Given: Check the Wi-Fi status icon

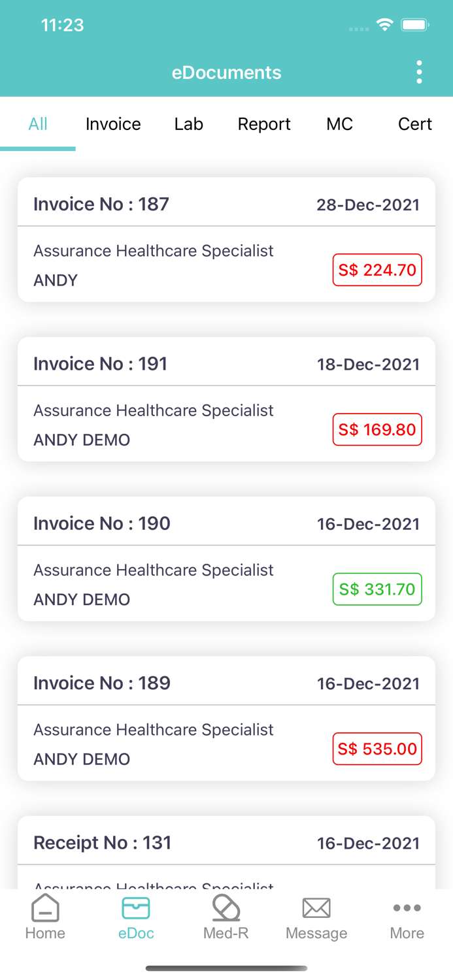Looking at the screenshot, I should [x=384, y=24].
